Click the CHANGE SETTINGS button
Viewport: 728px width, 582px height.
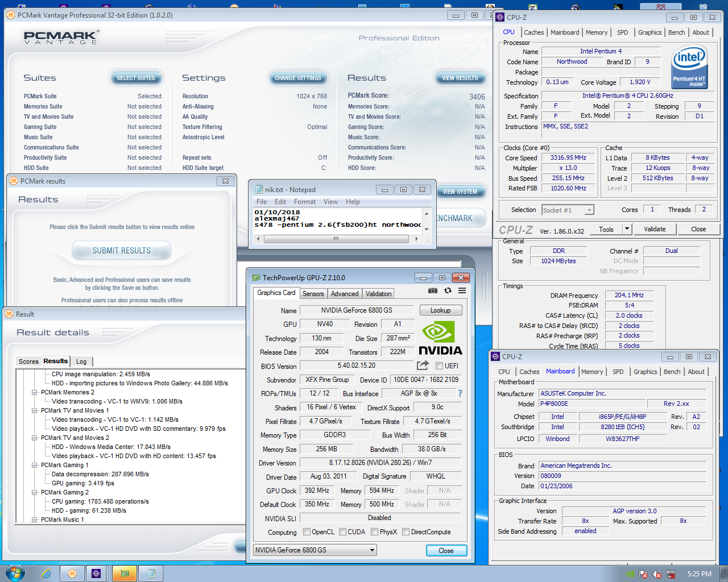(x=298, y=78)
